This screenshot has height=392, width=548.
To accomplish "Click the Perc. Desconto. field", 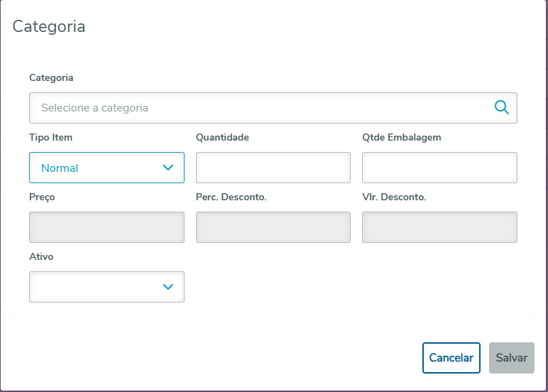I will point(273,227).
